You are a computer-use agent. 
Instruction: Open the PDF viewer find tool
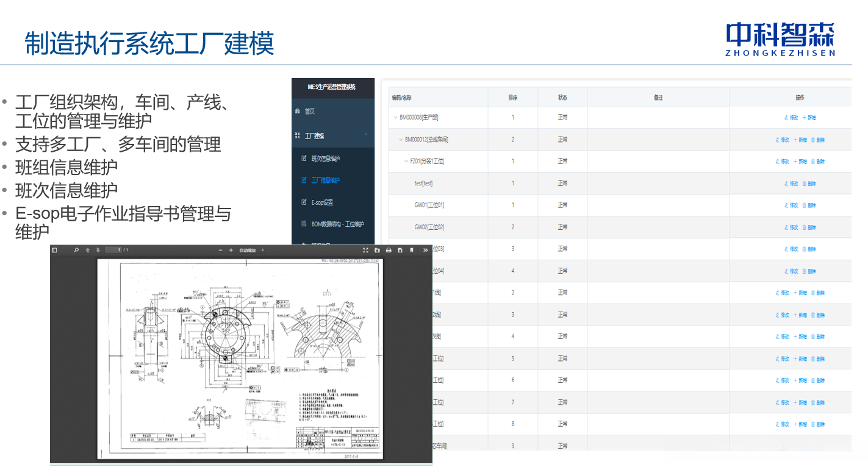click(x=76, y=250)
